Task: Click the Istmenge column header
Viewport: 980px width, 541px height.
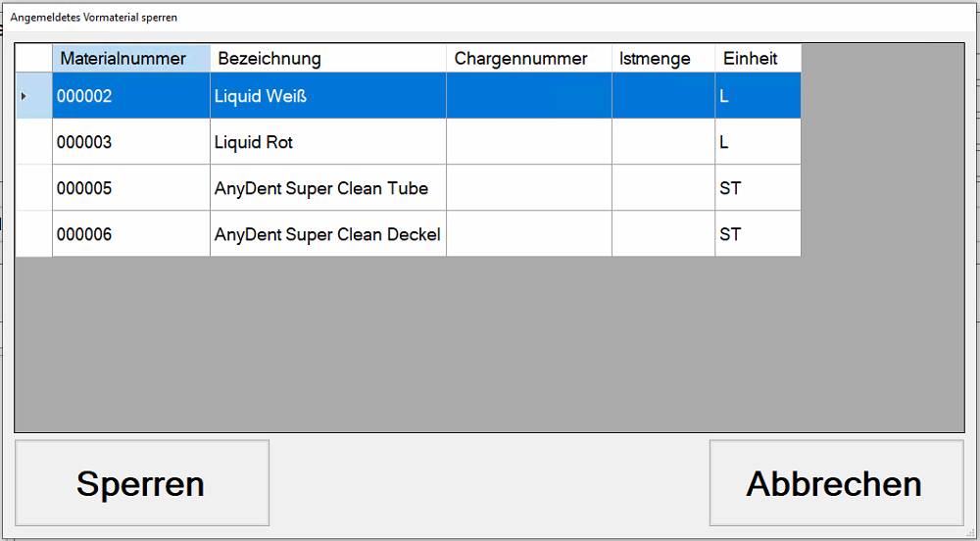Action: point(662,59)
